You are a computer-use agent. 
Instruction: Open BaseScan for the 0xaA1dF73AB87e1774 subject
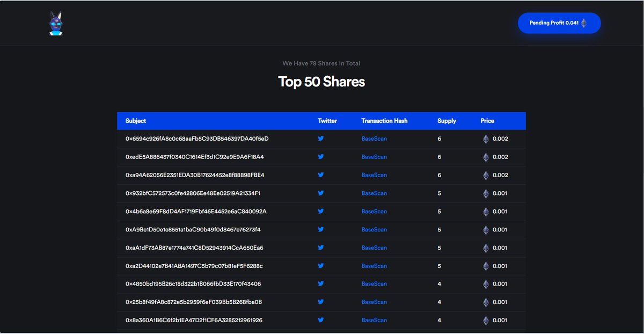tap(374, 248)
